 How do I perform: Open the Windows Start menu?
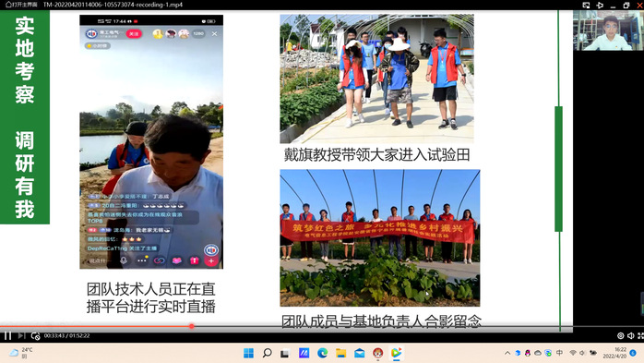(248, 353)
